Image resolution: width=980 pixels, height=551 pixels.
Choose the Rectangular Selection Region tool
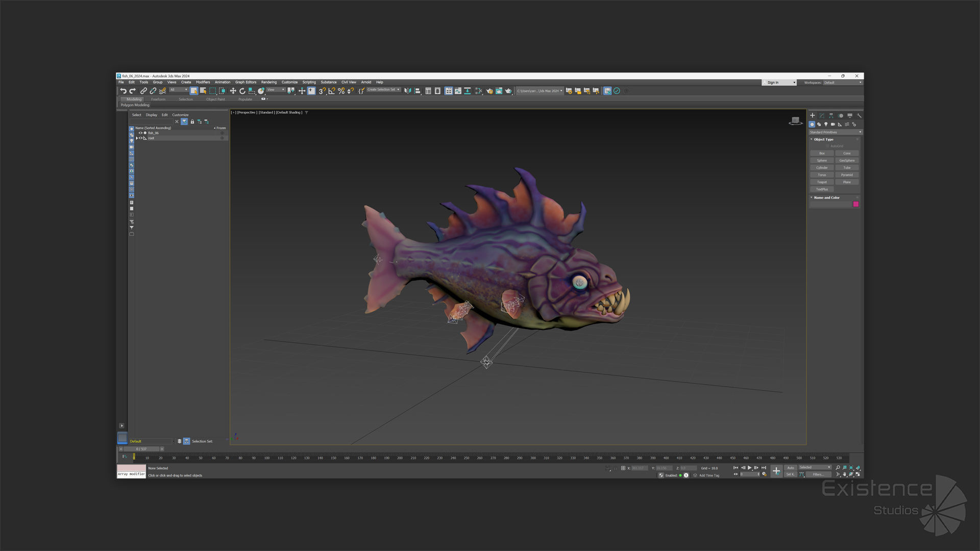click(x=212, y=91)
